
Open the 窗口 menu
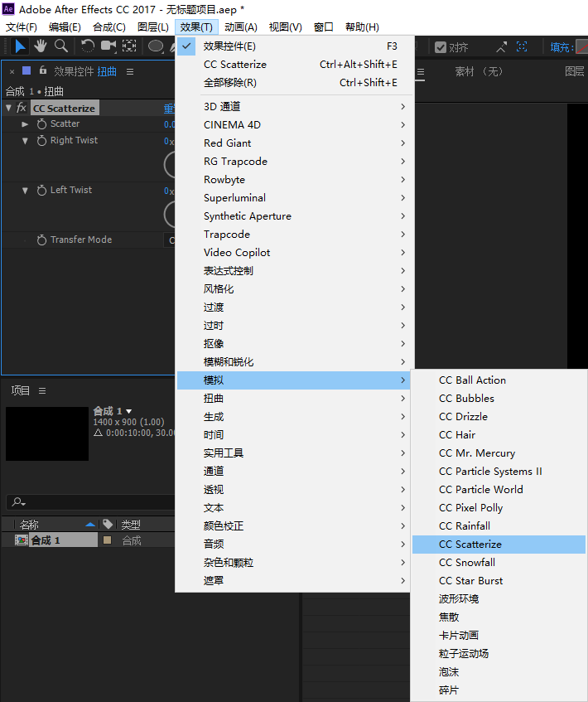pyautogui.click(x=324, y=27)
